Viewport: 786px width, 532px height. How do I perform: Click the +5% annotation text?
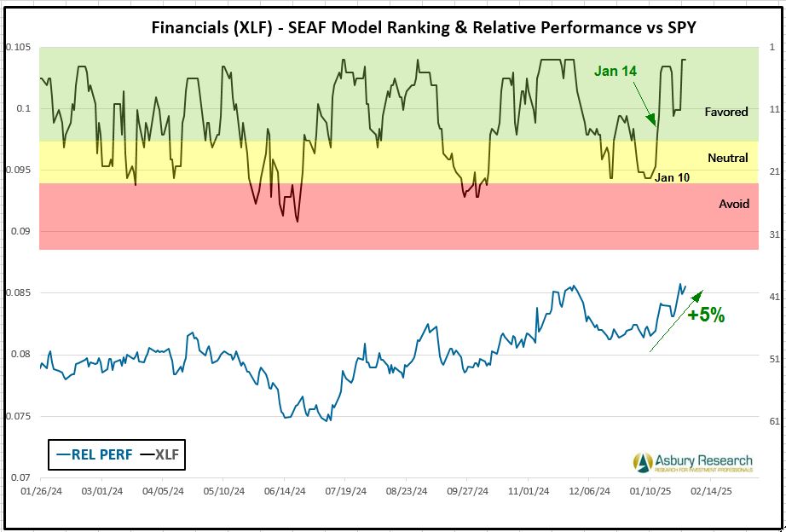707,315
